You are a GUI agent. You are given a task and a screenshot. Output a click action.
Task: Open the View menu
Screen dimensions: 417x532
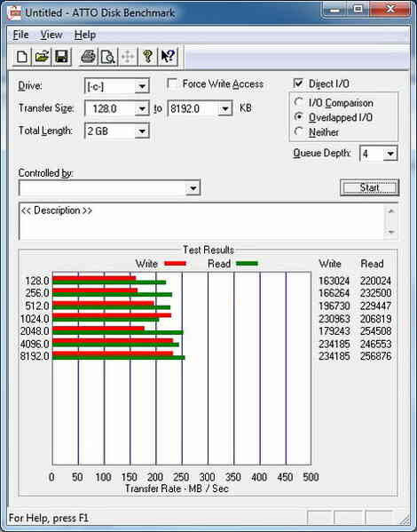coord(51,35)
